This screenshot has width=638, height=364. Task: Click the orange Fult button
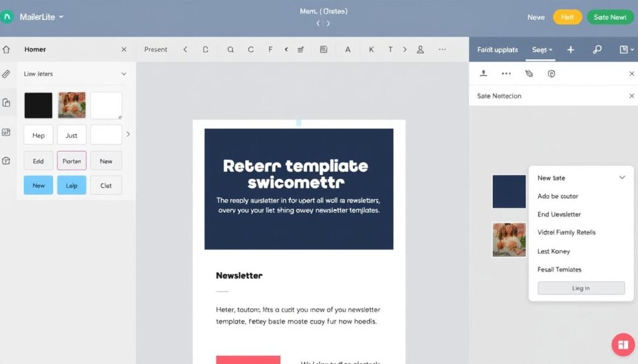(567, 17)
